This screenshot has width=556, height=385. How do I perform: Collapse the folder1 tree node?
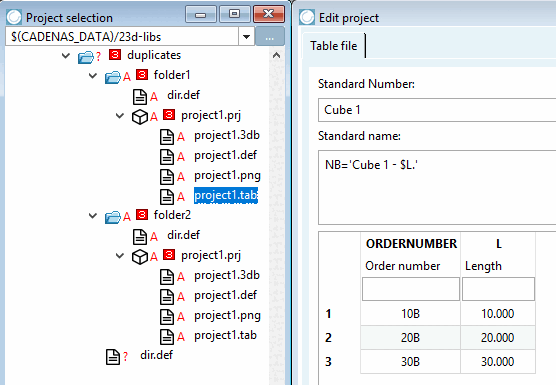(93, 76)
